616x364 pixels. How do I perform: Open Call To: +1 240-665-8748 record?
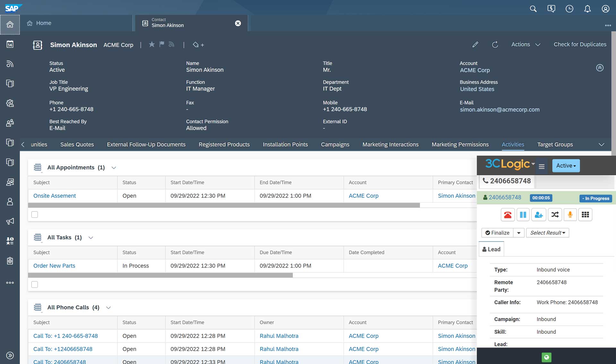click(65, 336)
